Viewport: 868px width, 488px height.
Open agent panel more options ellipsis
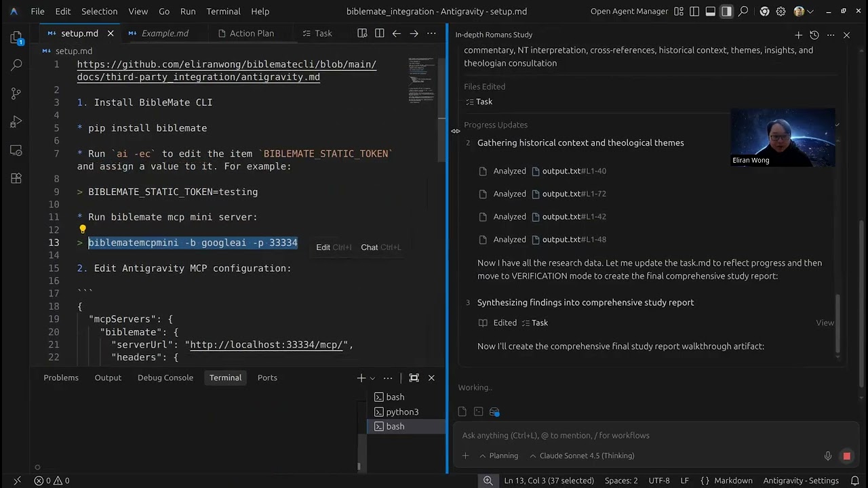831,35
